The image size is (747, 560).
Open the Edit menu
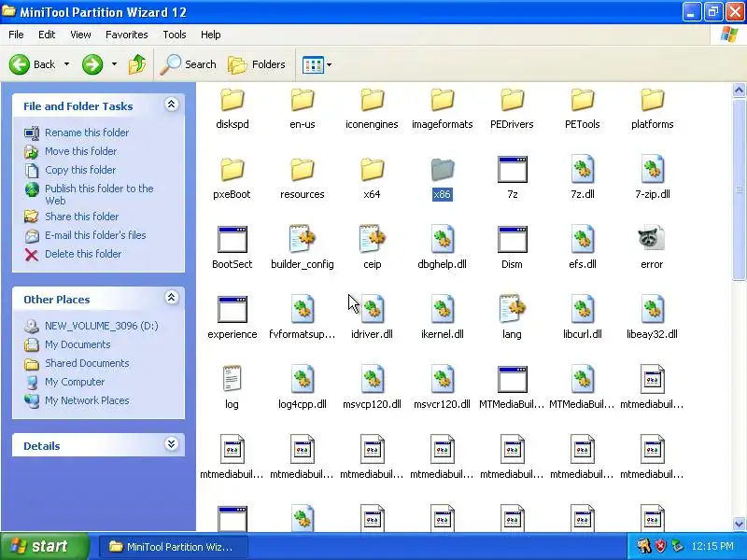tap(47, 35)
